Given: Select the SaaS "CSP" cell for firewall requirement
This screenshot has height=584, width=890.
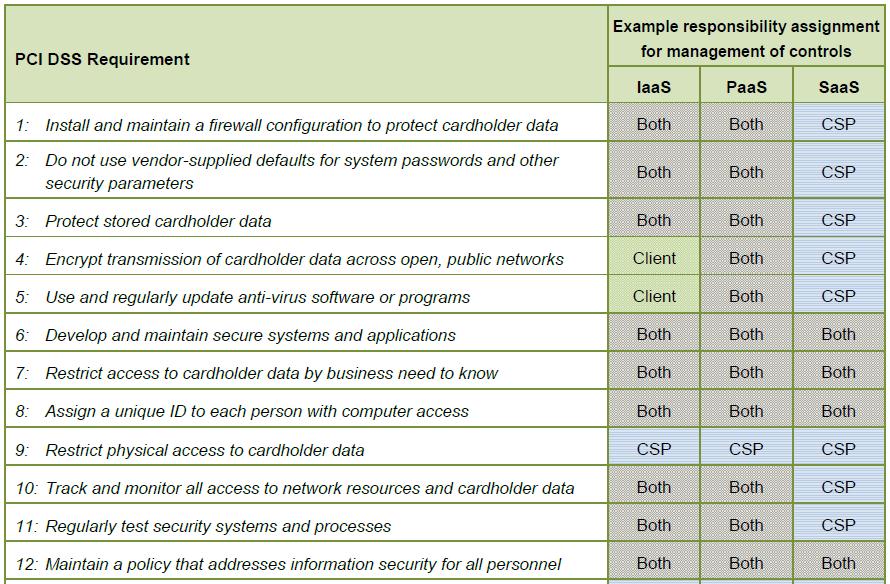Looking at the screenshot, I should click(x=838, y=125).
